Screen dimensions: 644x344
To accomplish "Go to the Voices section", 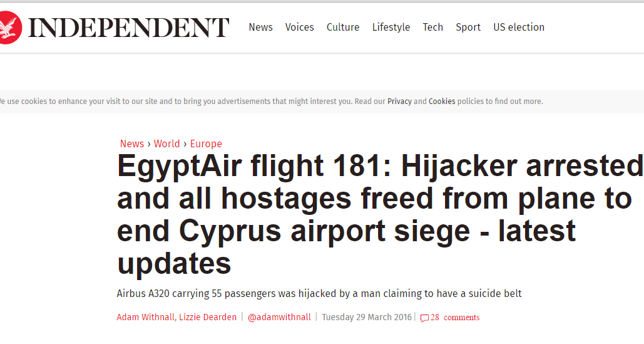I will [x=299, y=28].
